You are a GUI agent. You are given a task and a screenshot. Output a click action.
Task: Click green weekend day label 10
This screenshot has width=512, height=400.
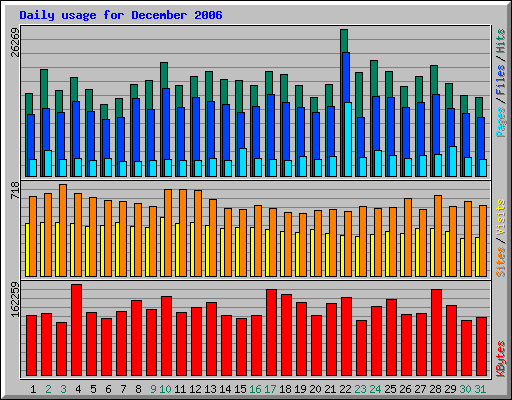click(165, 389)
